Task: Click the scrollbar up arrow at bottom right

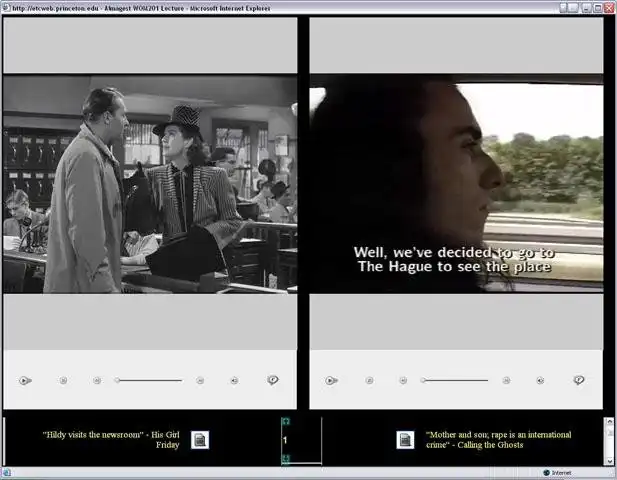Action: tap(610, 422)
